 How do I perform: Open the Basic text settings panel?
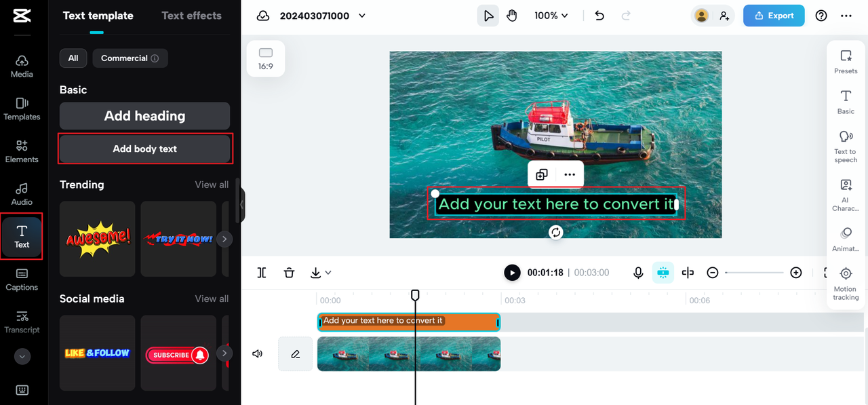click(846, 102)
